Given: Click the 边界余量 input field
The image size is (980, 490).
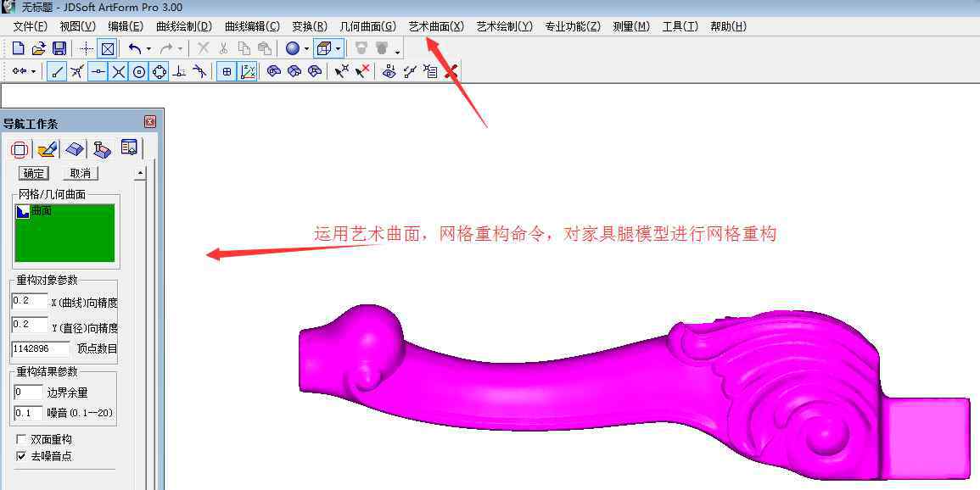Looking at the screenshot, I should 27,393.
